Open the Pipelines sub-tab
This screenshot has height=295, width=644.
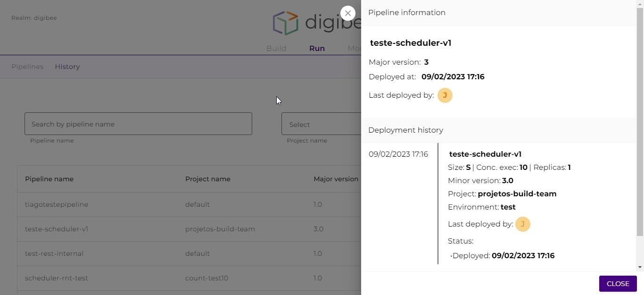[27, 67]
